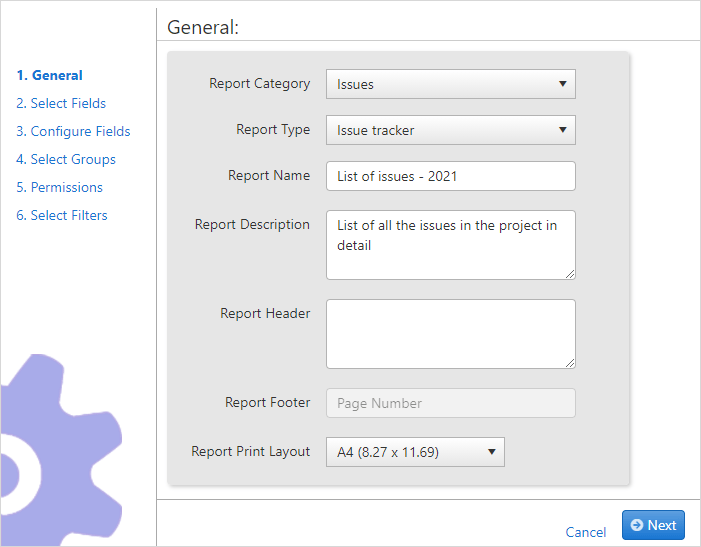Click the empty Report Header textarea
Screen dimensions: 701x547
click(451, 334)
